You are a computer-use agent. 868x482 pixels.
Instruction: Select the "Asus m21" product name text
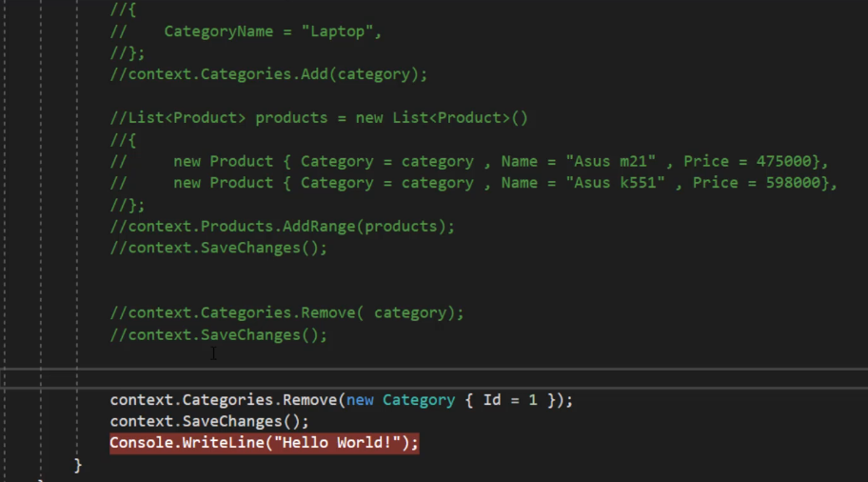[x=611, y=161]
